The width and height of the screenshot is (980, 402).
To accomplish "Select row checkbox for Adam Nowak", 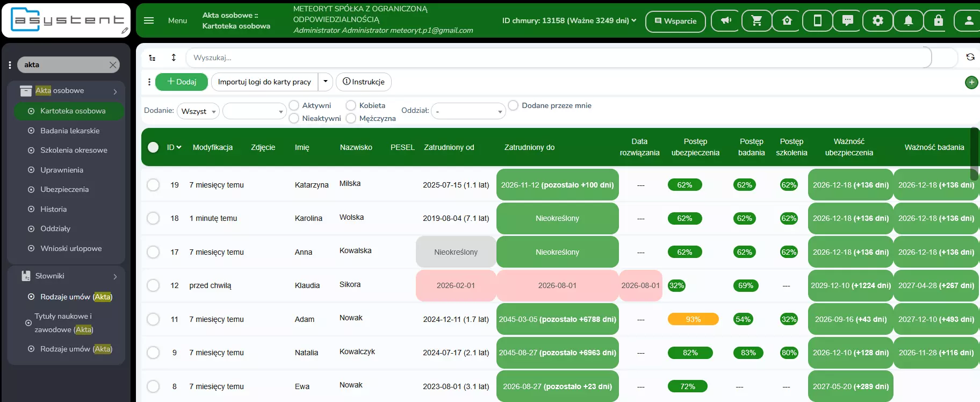I will pos(153,319).
